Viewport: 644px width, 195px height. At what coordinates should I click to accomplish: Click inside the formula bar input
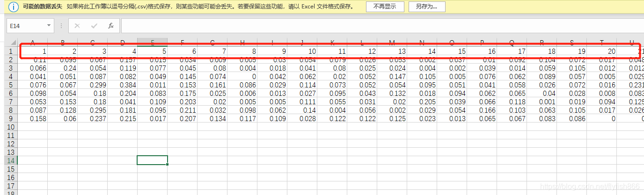[381, 26]
